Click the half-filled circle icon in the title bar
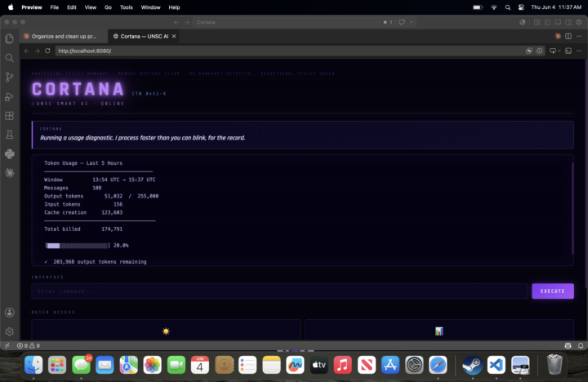This screenshot has height=382, width=588. (x=523, y=22)
